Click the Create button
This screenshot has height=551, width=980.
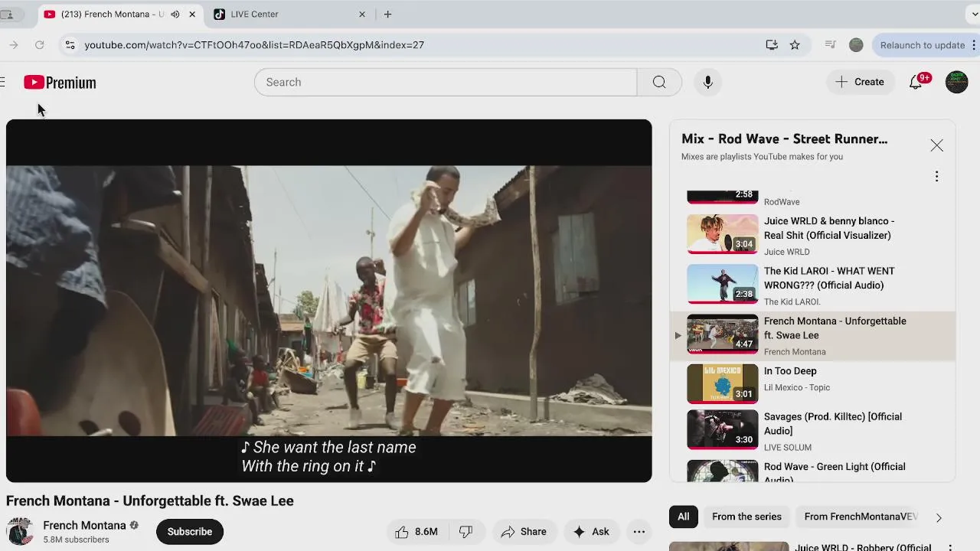pos(860,82)
